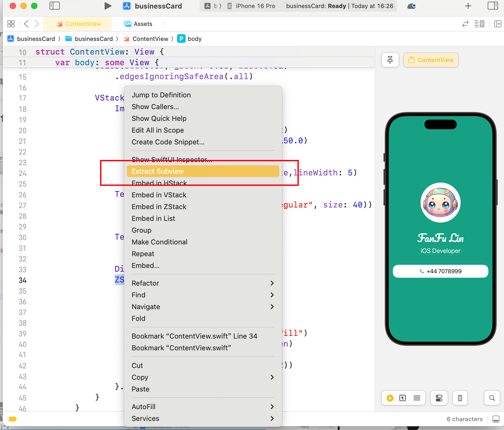Tap the +44 7078999 phone card in preview
This screenshot has height=430, width=504.
(441, 271)
